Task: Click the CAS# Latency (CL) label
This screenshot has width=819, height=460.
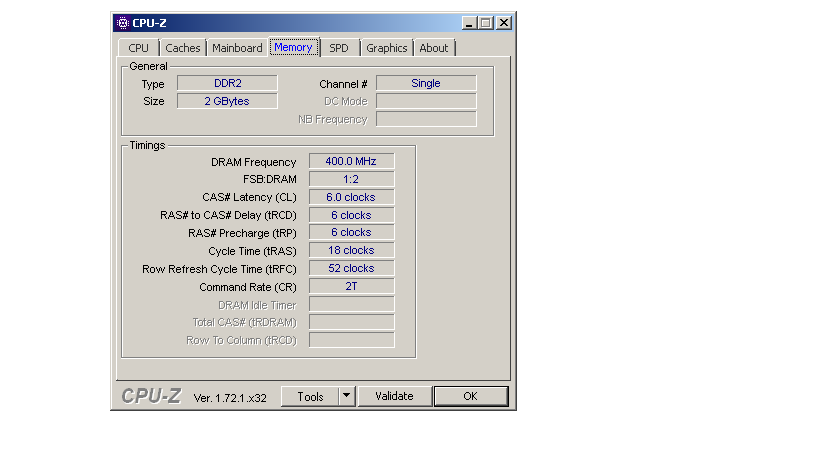Action: click(249, 197)
